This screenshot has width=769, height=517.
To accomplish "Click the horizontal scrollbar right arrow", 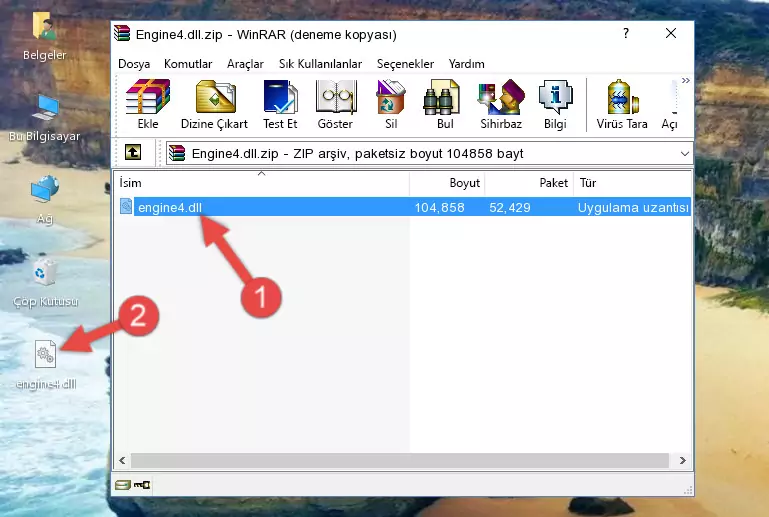I will click(x=683, y=460).
